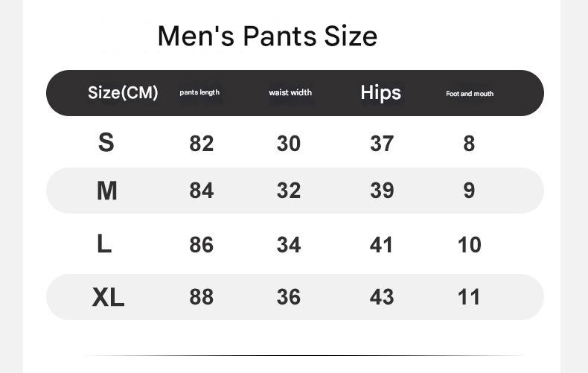Select the M size label

[x=107, y=191]
